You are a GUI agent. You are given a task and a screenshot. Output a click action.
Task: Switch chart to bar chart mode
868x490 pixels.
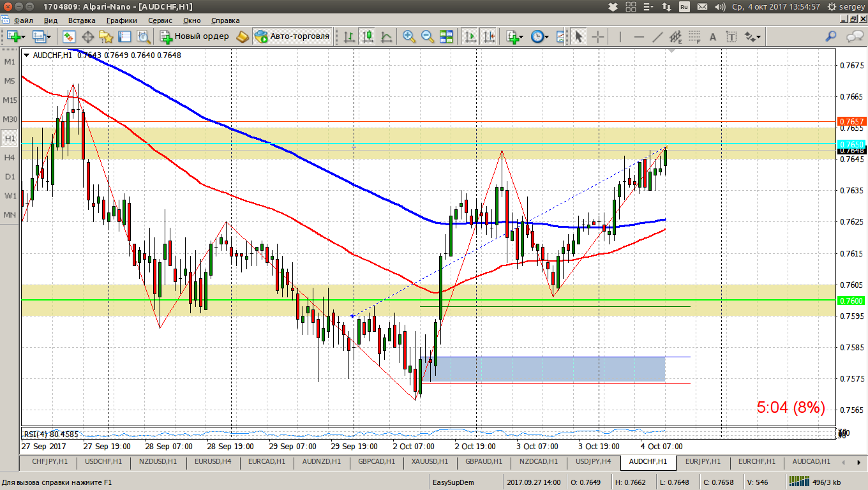click(349, 36)
